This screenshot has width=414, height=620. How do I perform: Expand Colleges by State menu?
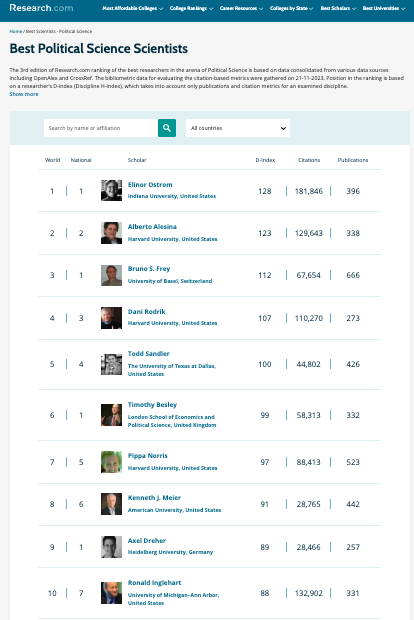pyautogui.click(x=291, y=8)
